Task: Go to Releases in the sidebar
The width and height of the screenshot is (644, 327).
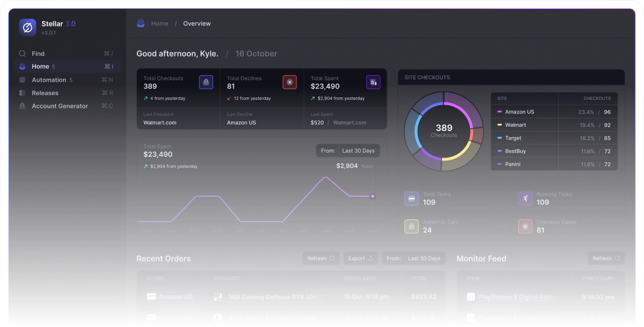Action: pos(45,93)
